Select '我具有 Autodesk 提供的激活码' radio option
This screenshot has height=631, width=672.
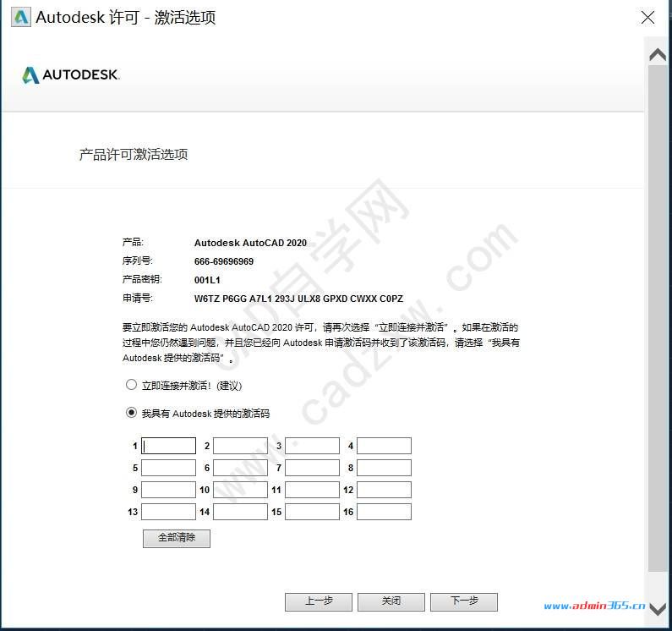point(131,413)
